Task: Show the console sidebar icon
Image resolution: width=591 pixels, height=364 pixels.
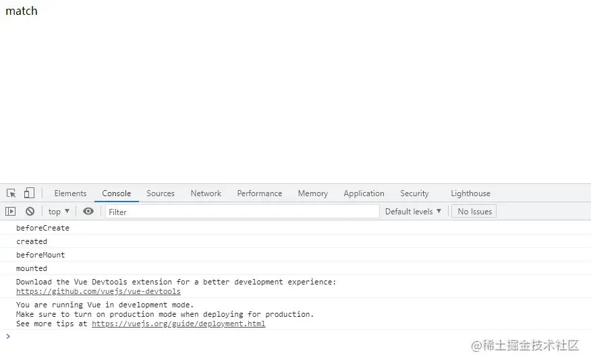Action: [11, 212]
